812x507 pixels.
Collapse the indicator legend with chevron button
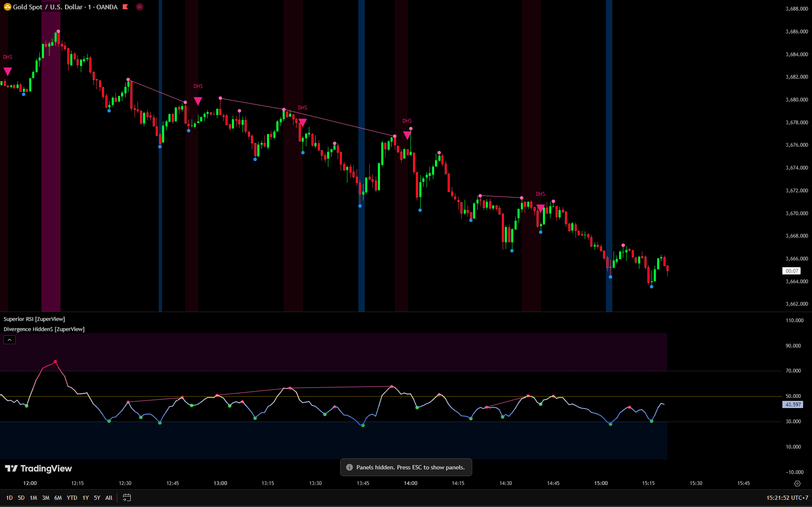coord(9,340)
